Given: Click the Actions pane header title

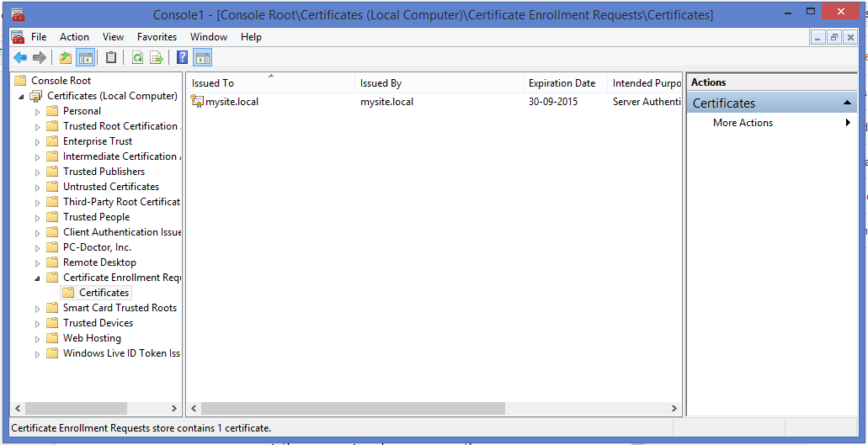Looking at the screenshot, I should tap(708, 82).
